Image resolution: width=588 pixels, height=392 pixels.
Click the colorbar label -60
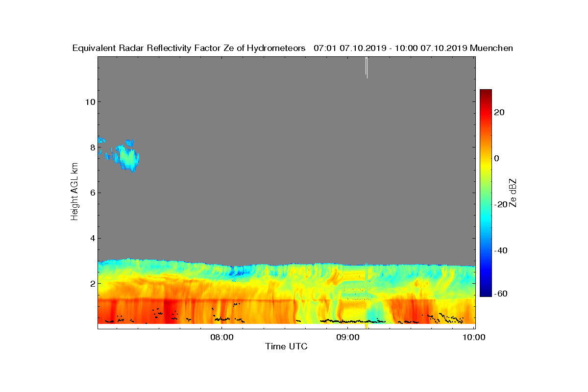coord(501,294)
